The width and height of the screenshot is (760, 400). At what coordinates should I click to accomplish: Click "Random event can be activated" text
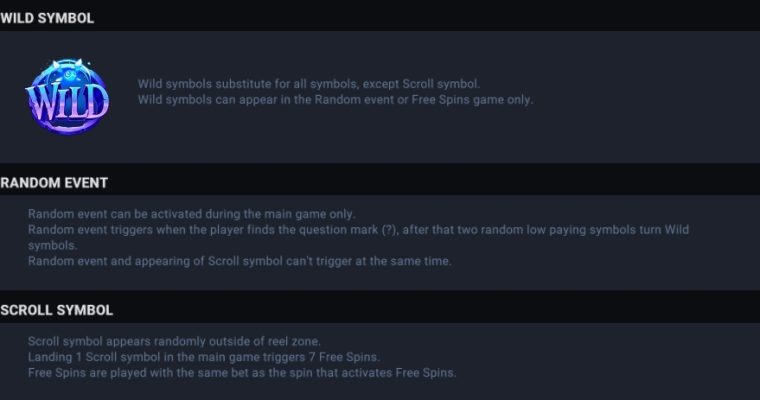(115, 214)
